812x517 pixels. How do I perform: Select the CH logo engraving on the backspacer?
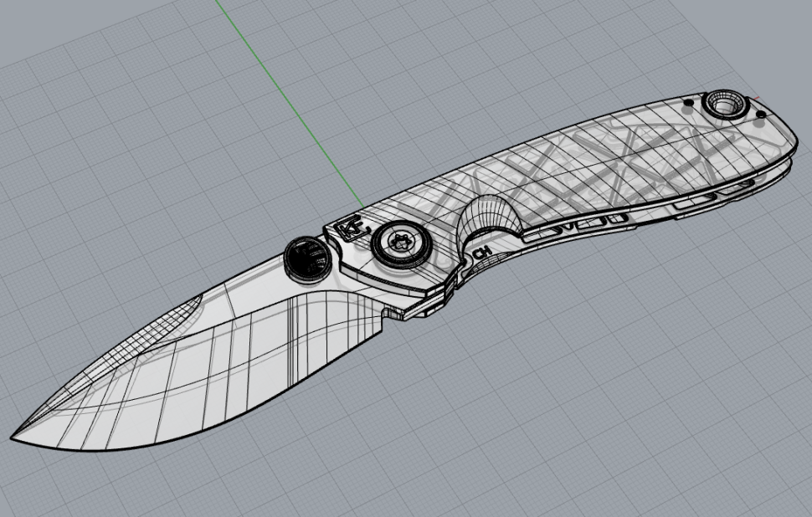pos(481,251)
